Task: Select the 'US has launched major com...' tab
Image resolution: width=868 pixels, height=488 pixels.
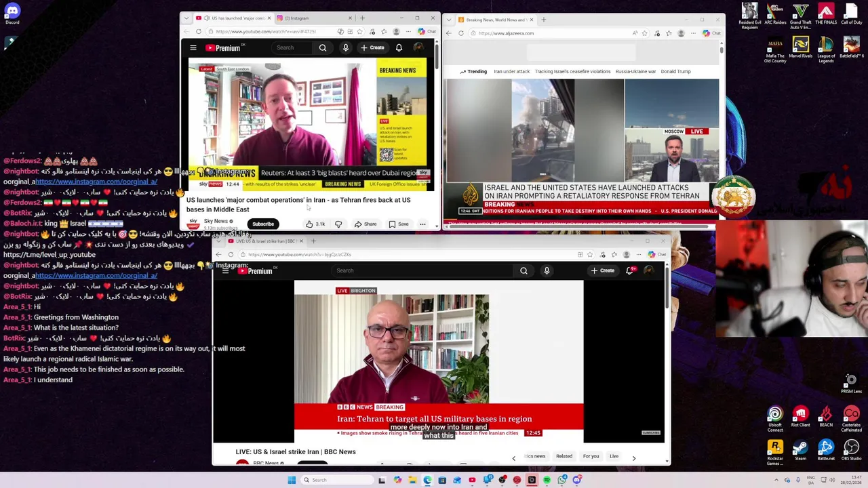Action: tap(233, 18)
